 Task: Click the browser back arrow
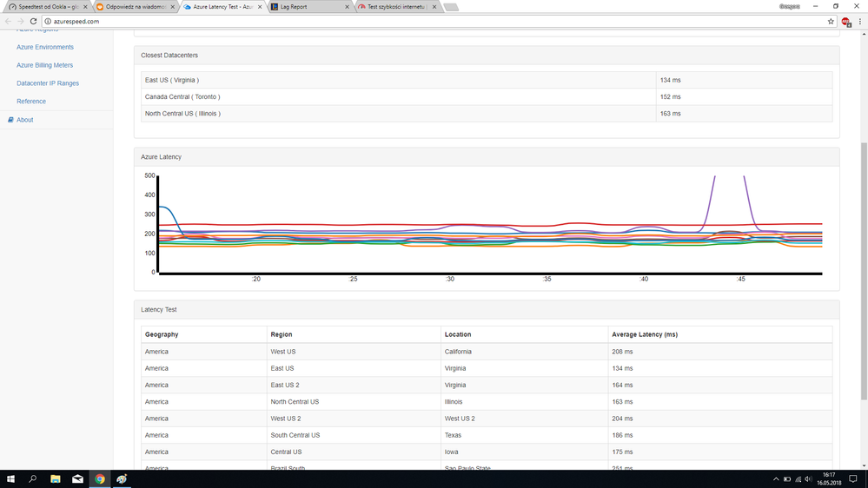click(x=8, y=21)
